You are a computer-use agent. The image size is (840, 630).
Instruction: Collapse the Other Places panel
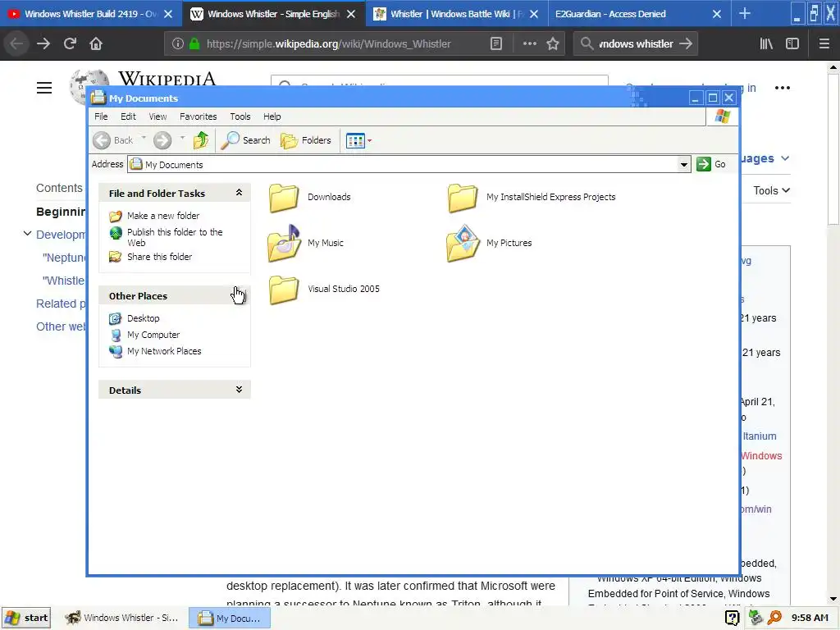239,295
